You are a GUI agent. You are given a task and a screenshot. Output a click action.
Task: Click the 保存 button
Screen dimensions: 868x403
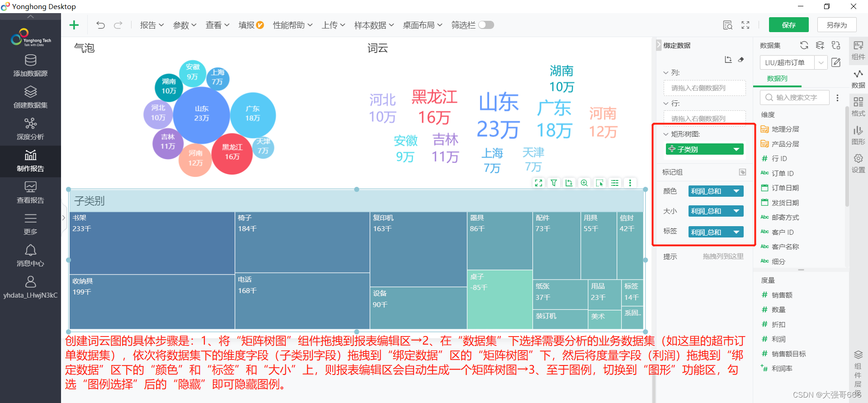coord(789,25)
